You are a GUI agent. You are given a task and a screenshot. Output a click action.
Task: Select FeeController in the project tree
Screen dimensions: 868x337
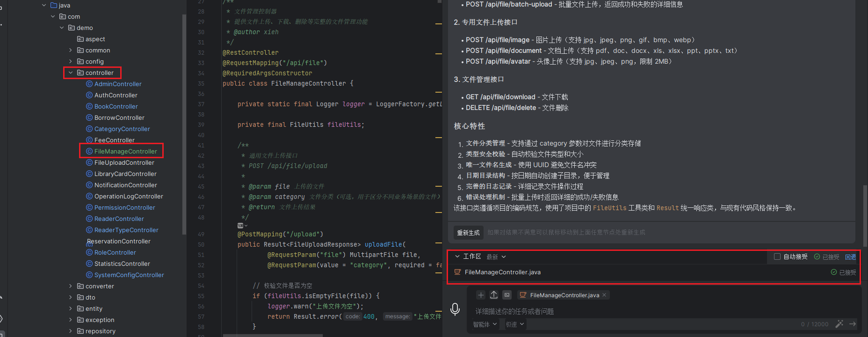[x=115, y=140]
